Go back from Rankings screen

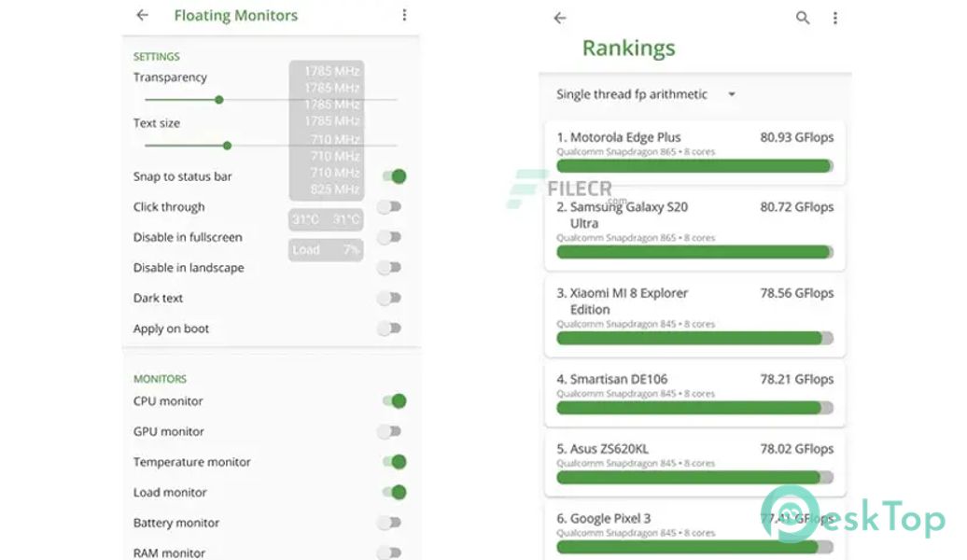560,18
